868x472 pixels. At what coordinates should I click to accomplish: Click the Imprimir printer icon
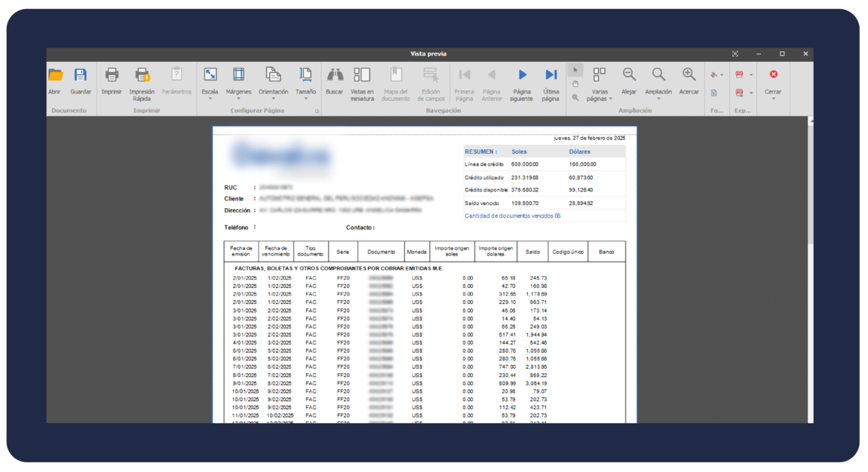coord(112,75)
